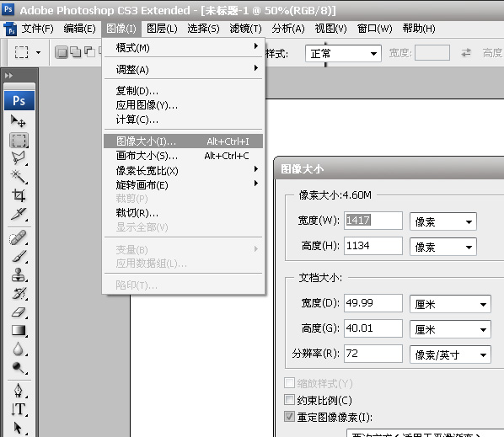Uncheck the 重定图像像素(I) checkbox
This screenshot has width=504, height=437.
[x=289, y=417]
